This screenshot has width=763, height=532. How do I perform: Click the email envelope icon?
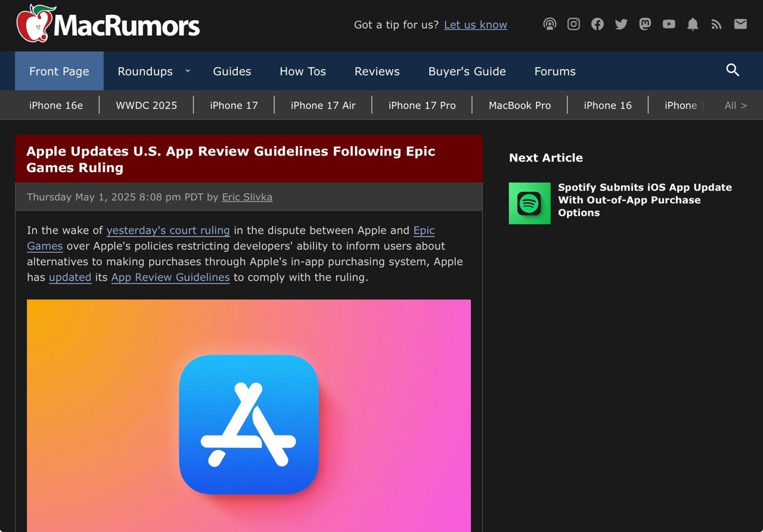pos(740,24)
